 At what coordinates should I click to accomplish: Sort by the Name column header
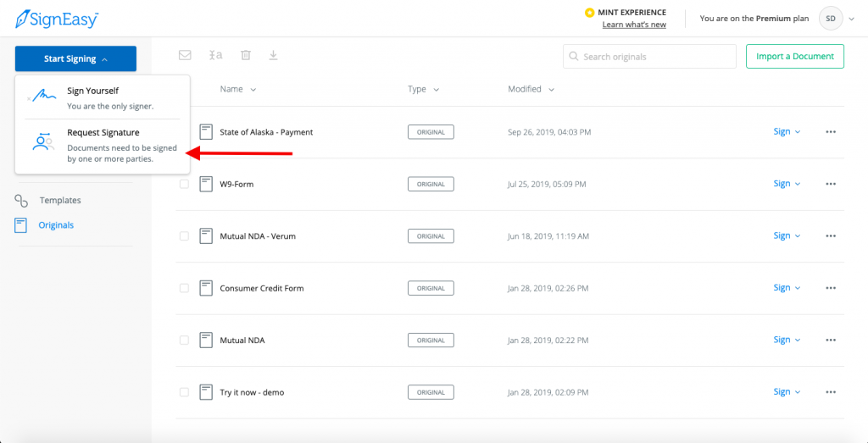tap(237, 89)
